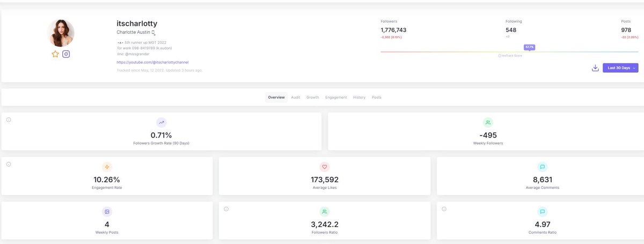Click the Tracked since May, 12 2022 text
The height and width of the screenshot is (244, 644).
coord(159,70)
